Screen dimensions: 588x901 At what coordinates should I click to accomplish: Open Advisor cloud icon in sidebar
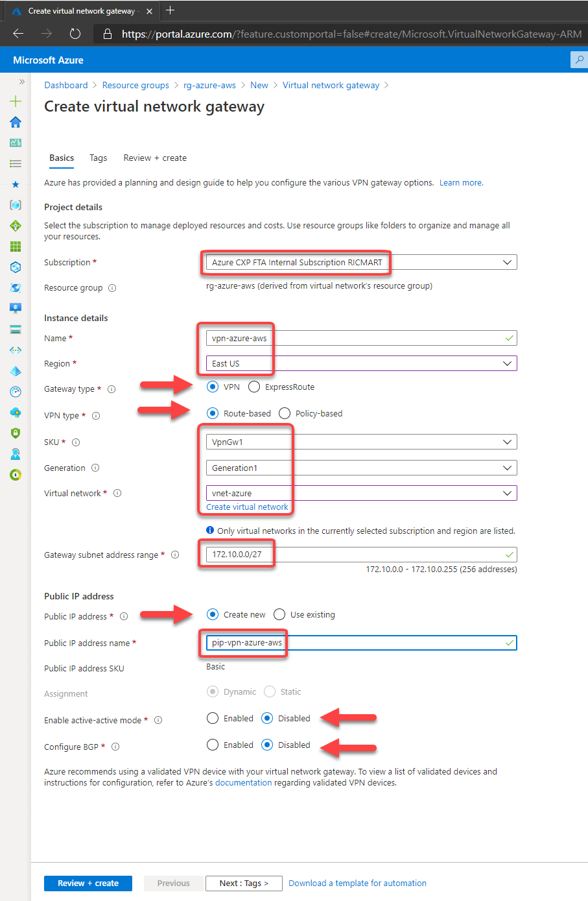16,413
